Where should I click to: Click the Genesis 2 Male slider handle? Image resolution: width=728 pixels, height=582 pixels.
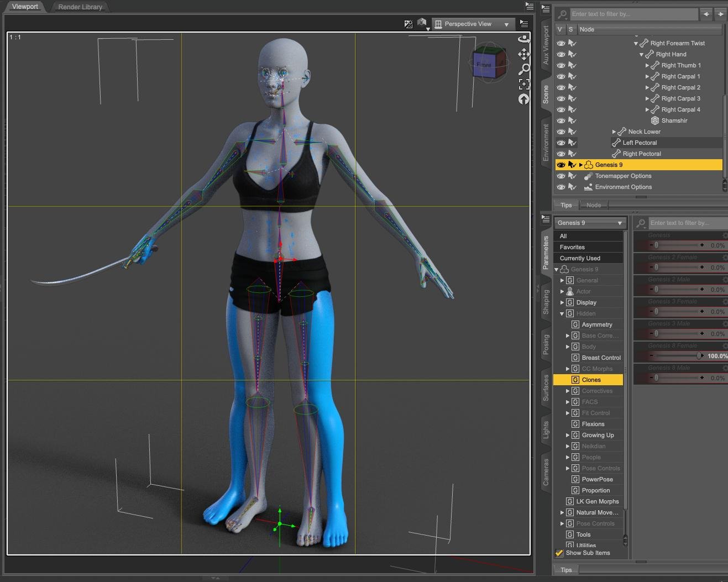656,290
